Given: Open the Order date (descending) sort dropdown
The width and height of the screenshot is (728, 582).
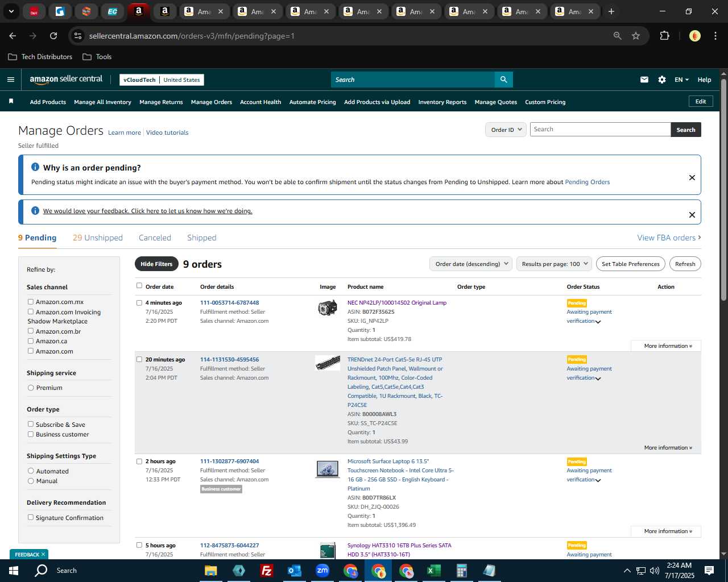Looking at the screenshot, I should pyautogui.click(x=471, y=264).
